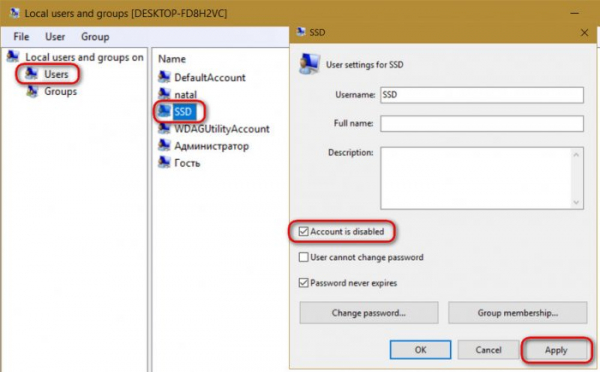This screenshot has width=600, height=372.
Task: Click the large user settings for SSD icon
Action: [x=309, y=64]
